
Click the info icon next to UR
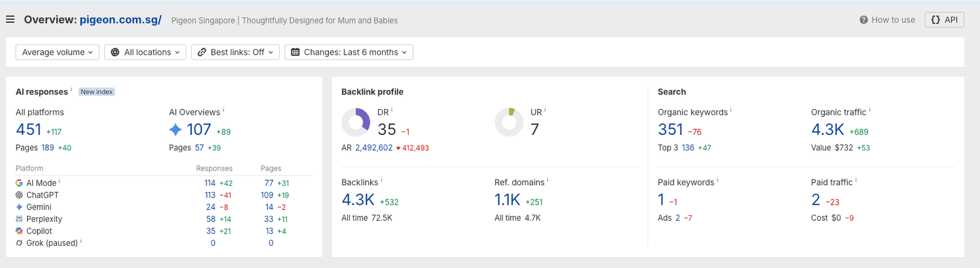[x=545, y=110]
